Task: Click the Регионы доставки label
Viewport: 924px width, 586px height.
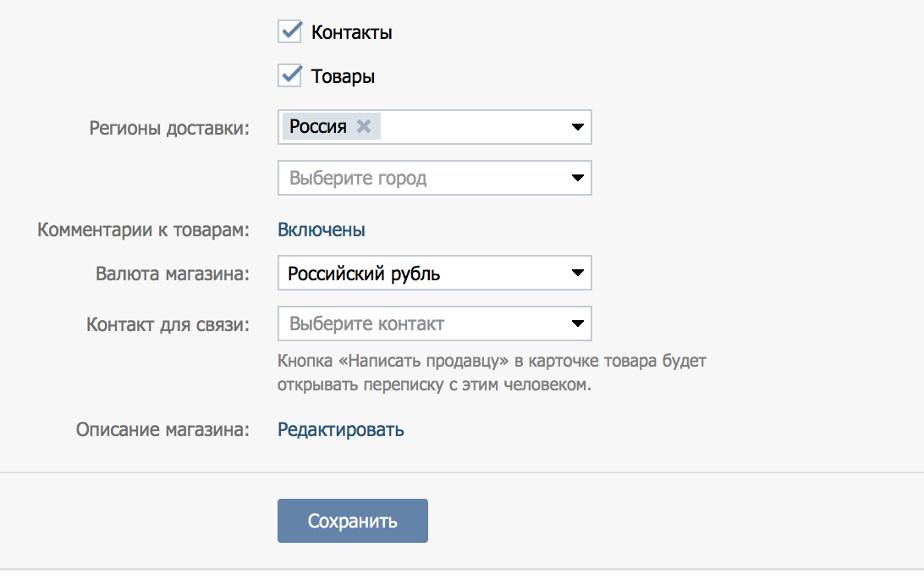Action: (x=169, y=128)
